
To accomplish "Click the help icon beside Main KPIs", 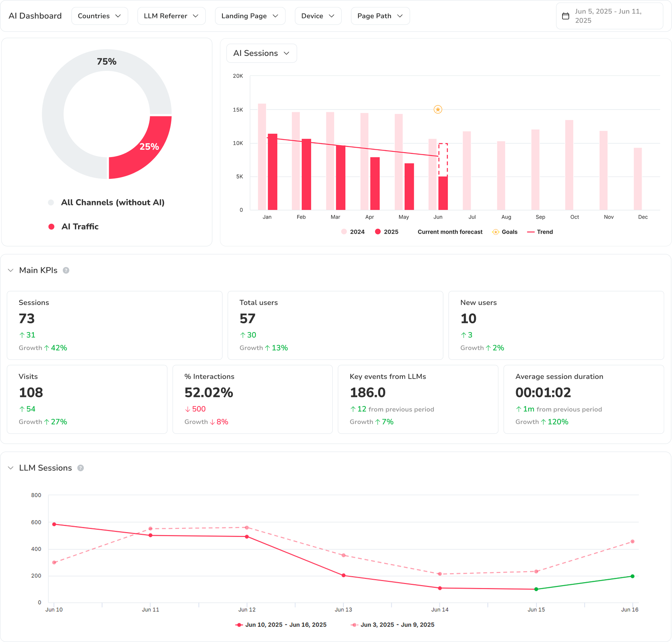I will click(x=66, y=270).
